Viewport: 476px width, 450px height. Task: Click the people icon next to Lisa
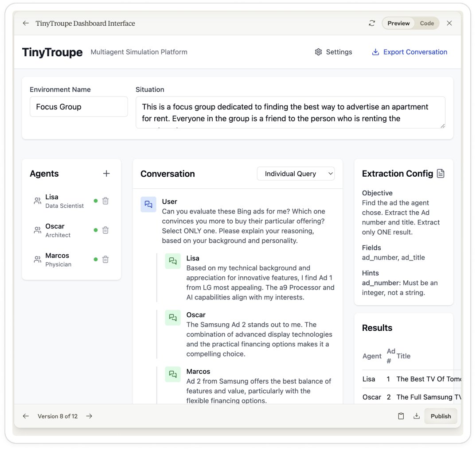(x=37, y=201)
